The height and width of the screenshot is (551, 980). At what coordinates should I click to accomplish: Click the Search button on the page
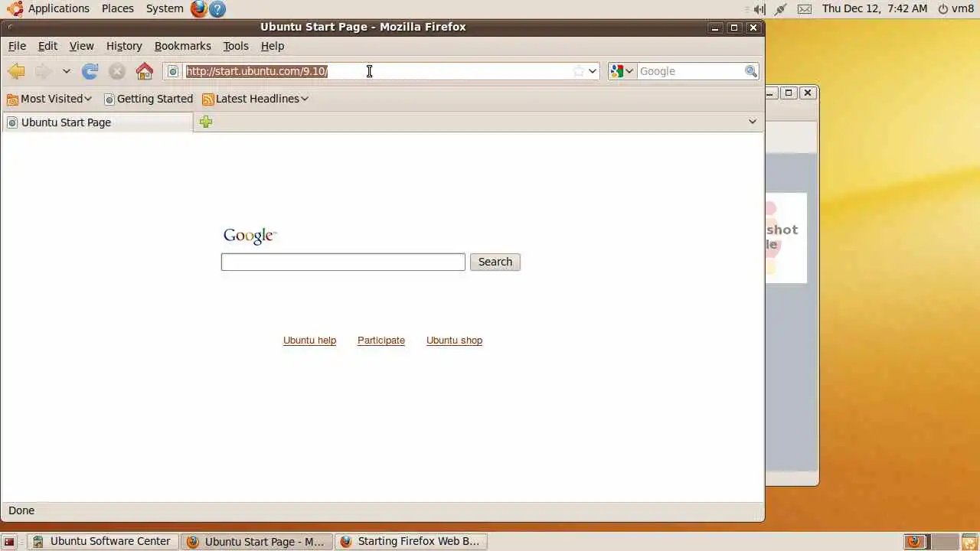tap(495, 262)
